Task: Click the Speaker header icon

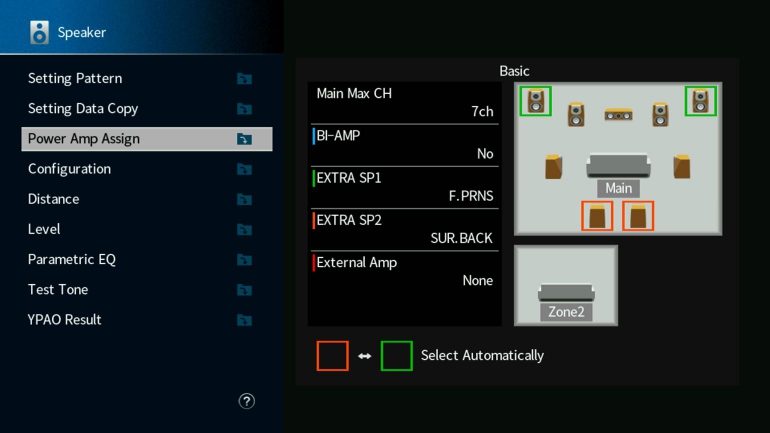Action: [39, 32]
